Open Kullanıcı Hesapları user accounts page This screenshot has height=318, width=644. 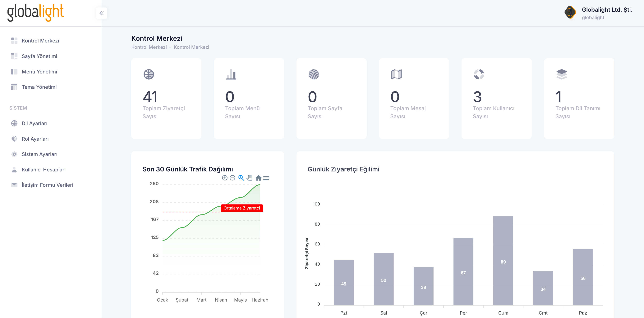point(44,170)
